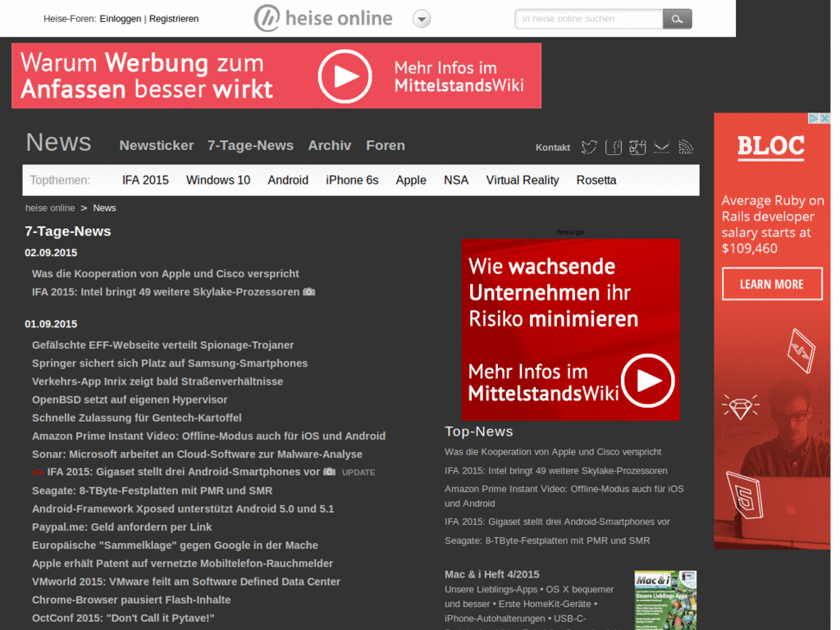The height and width of the screenshot is (630, 840).
Task: Select Rosetta topic
Action: [596, 180]
